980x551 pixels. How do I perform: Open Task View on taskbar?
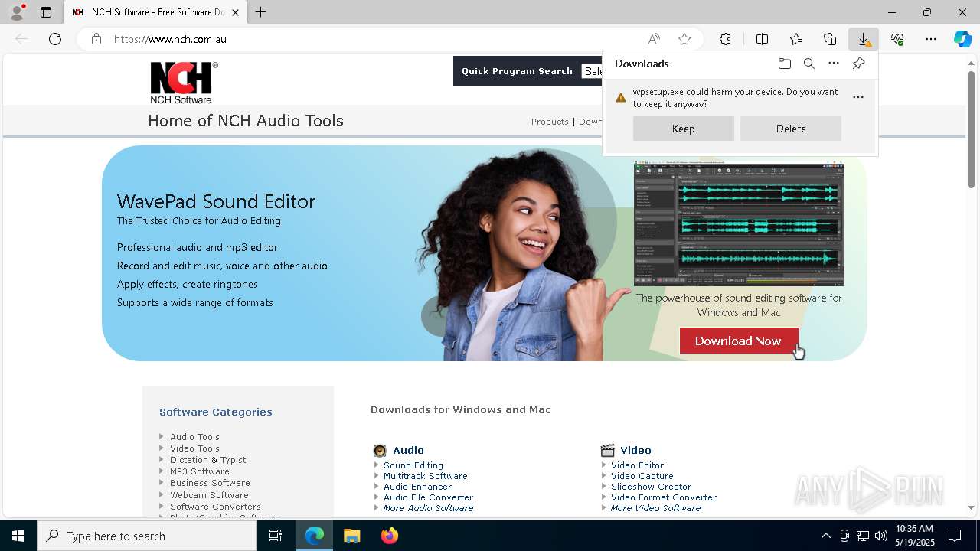click(x=276, y=536)
